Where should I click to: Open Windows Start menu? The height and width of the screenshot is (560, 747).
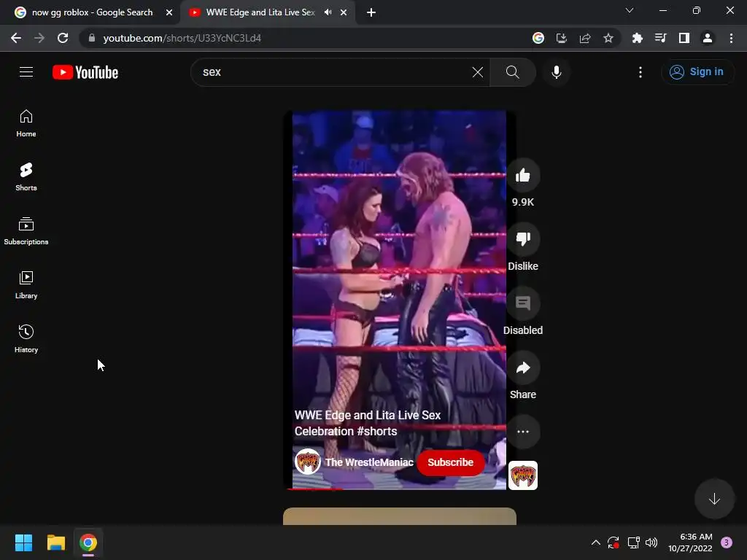coord(23,542)
